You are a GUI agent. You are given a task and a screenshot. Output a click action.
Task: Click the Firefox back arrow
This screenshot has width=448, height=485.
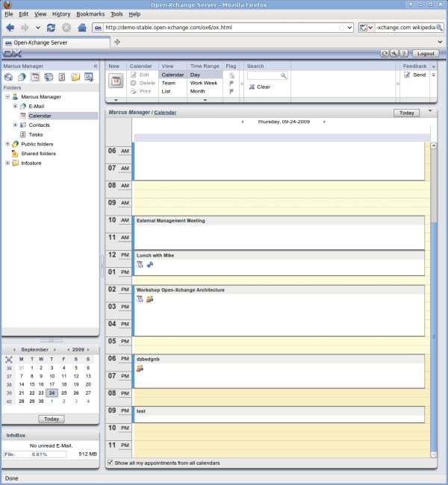click(x=10, y=28)
